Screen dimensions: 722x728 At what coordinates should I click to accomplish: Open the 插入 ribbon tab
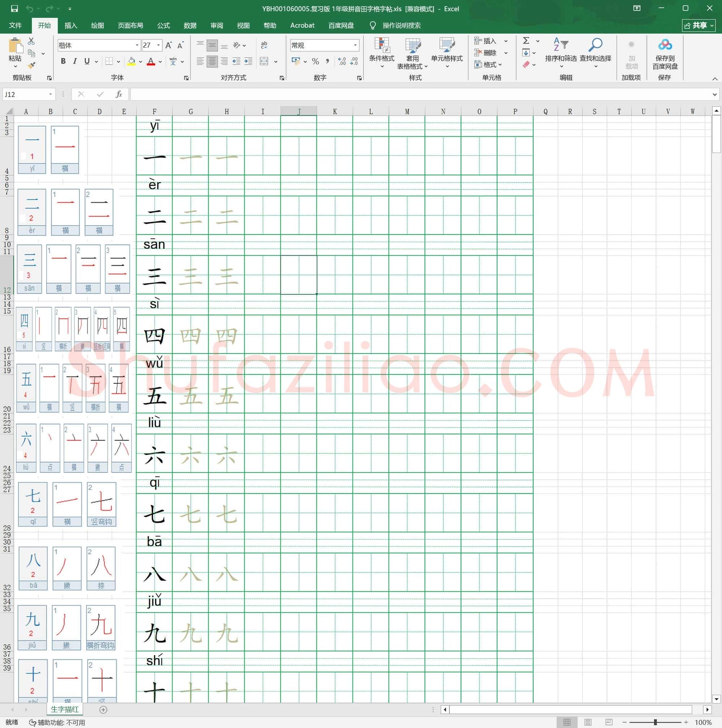click(70, 26)
